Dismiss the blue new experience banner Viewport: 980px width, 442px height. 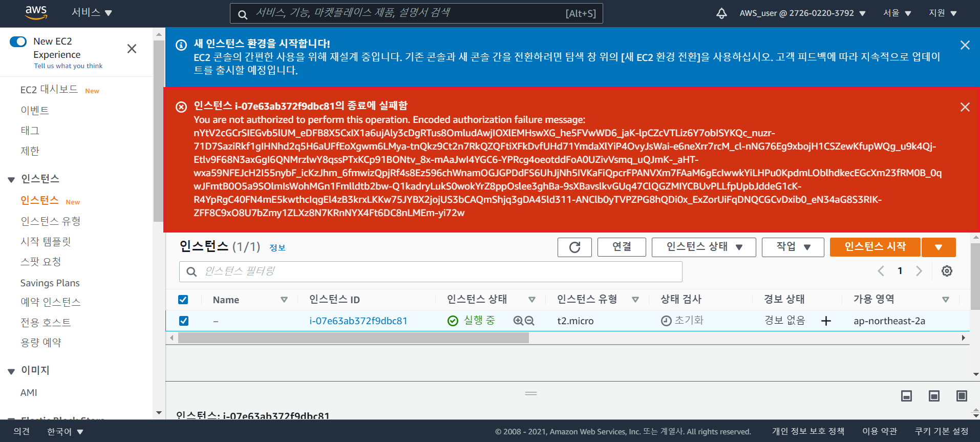pyautogui.click(x=965, y=45)
